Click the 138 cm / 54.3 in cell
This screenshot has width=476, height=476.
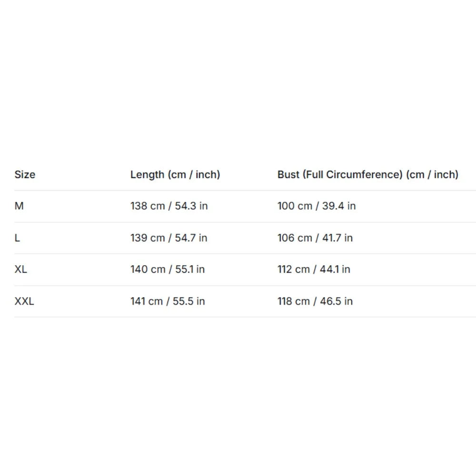pyautogui.click(x=169, y=206)
